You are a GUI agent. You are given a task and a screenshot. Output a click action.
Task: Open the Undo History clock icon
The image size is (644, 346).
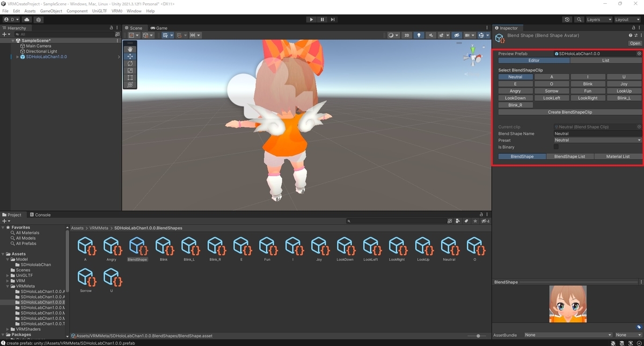pos(567,19)
